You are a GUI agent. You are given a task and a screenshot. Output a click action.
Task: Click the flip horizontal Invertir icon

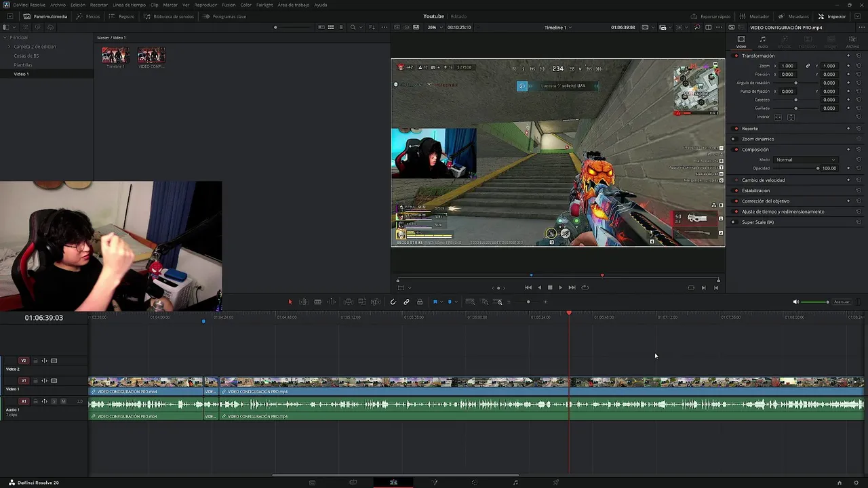click(x=778, y=117)
